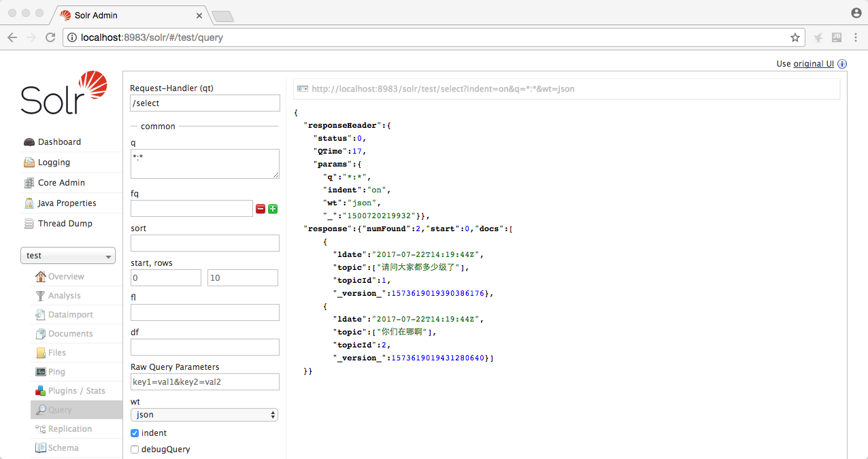Focus the Request-Handler (qt) field
Screen dimensions: 868x459
tap(205, 103)
